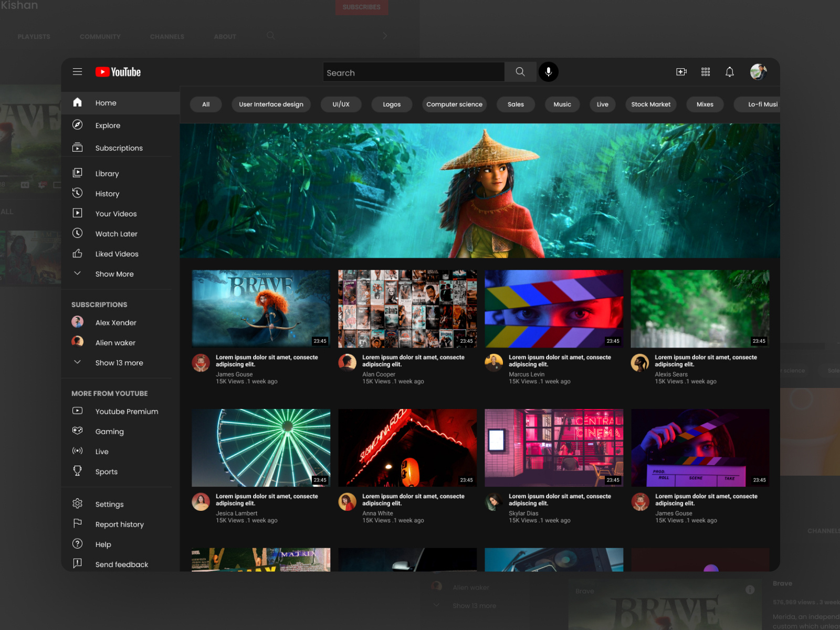Select the Explore compass icon
The width and height of the screenshot is (840, 630).
[77, 125]
